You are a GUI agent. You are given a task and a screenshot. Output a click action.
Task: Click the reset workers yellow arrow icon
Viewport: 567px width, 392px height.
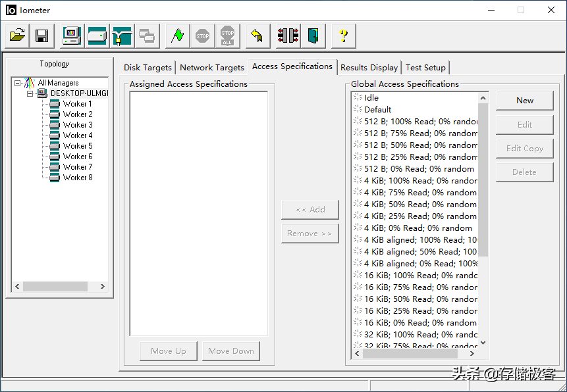coord(257,36)
